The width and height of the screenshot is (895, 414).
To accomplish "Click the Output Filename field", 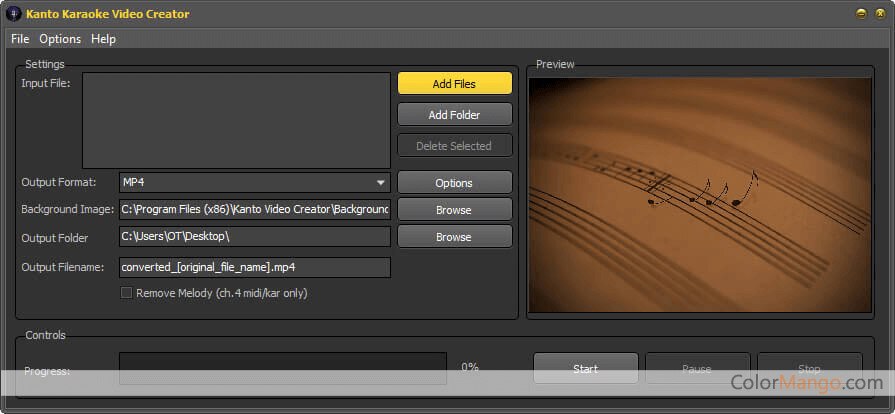I will tap(255, 267).
